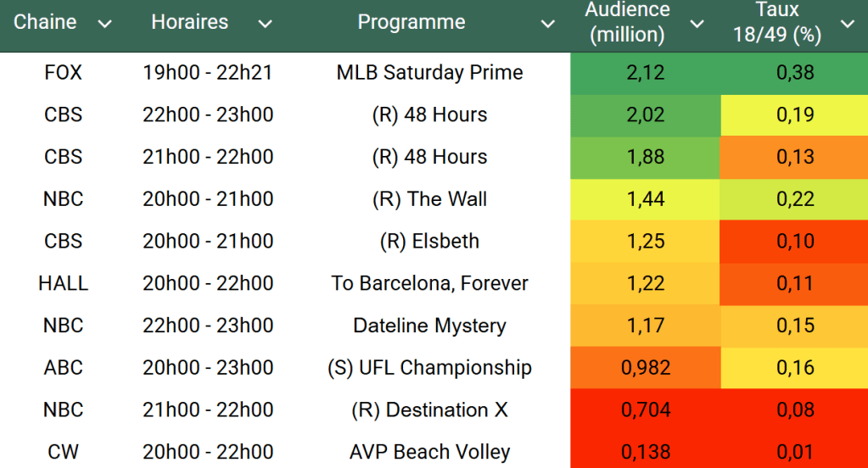Select the HALL channel cell
Image resolution: width=868 pixels, height=468 pixels.
(63, 283)
